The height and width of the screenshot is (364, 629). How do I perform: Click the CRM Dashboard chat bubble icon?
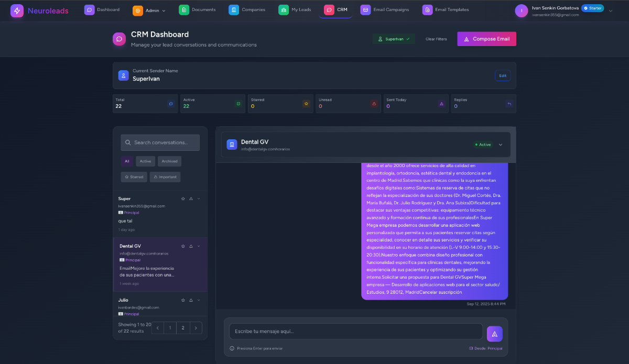pos(119,39)
